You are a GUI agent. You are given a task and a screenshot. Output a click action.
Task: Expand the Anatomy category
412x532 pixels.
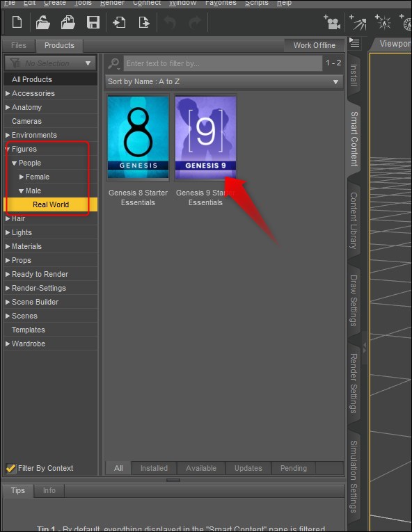click(x=8, y=107)
